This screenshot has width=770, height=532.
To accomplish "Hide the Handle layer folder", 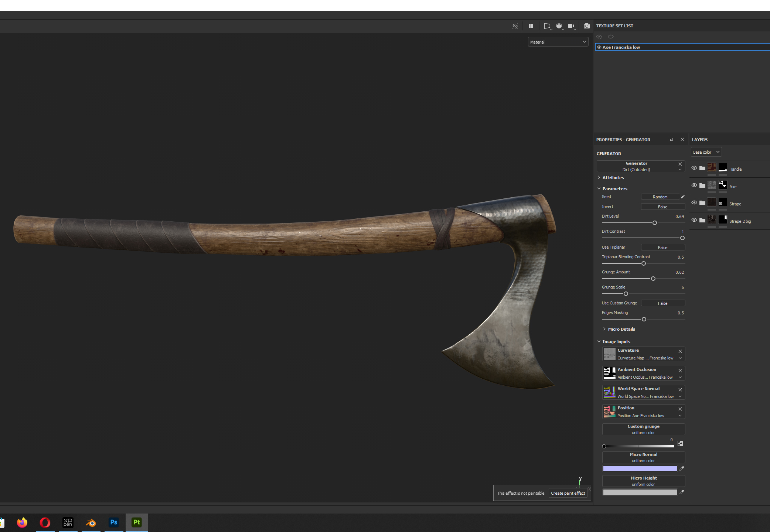I will pos(694,168).
